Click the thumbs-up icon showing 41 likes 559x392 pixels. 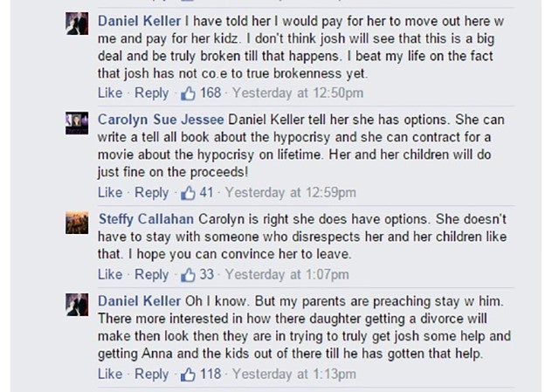coord(188,192)
